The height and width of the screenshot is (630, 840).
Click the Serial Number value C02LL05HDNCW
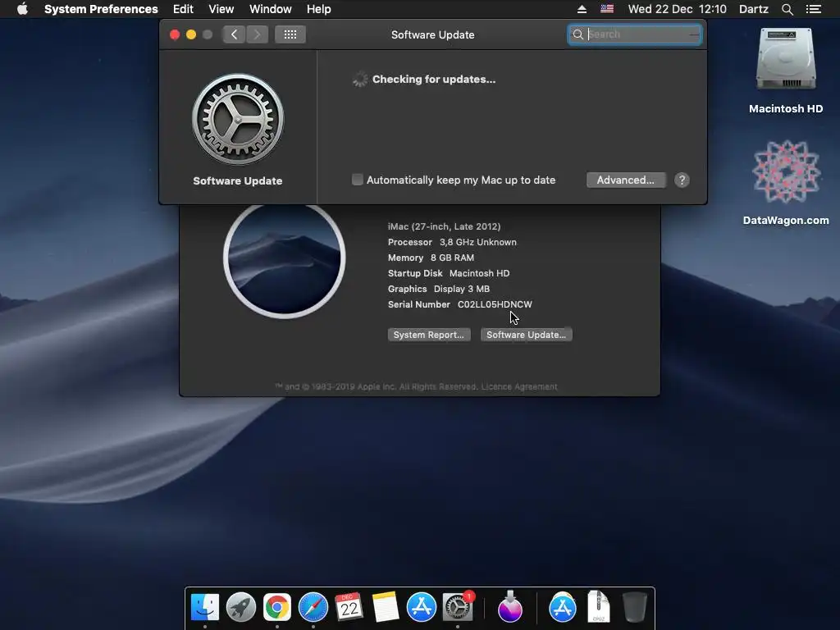click(495, 304)
